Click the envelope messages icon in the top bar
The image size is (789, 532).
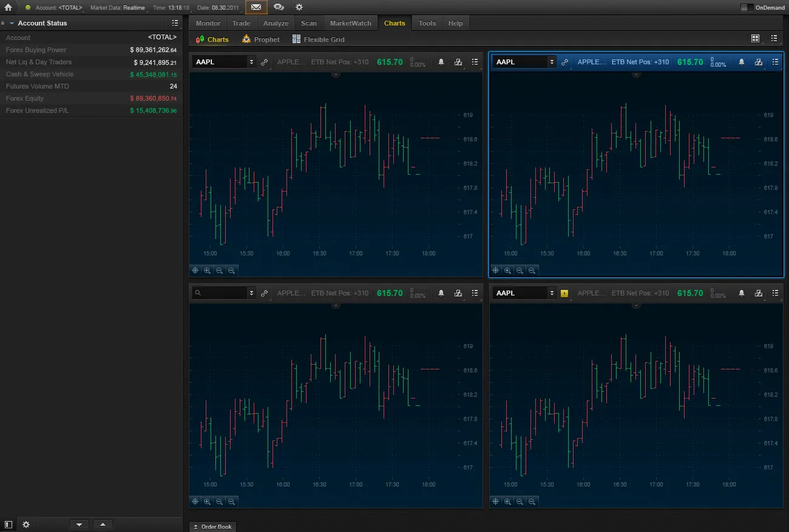pos(256,7)
